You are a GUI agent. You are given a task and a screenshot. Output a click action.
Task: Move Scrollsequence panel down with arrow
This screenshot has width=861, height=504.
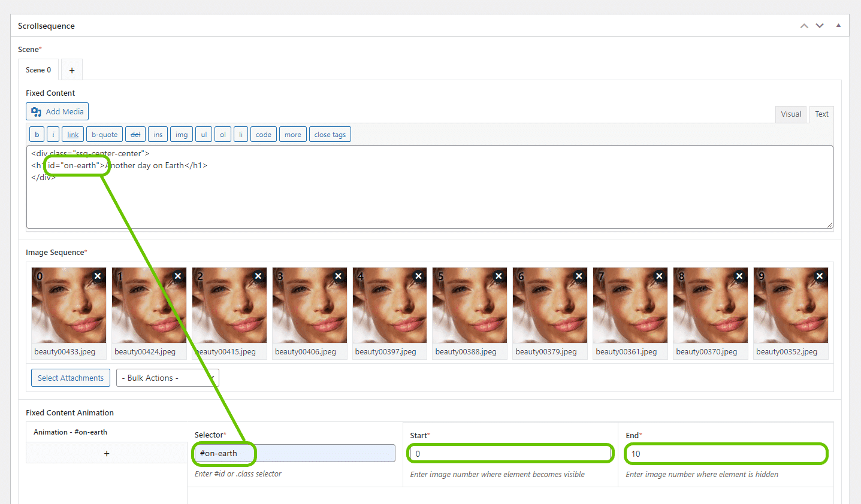click(x=820, y=26)
